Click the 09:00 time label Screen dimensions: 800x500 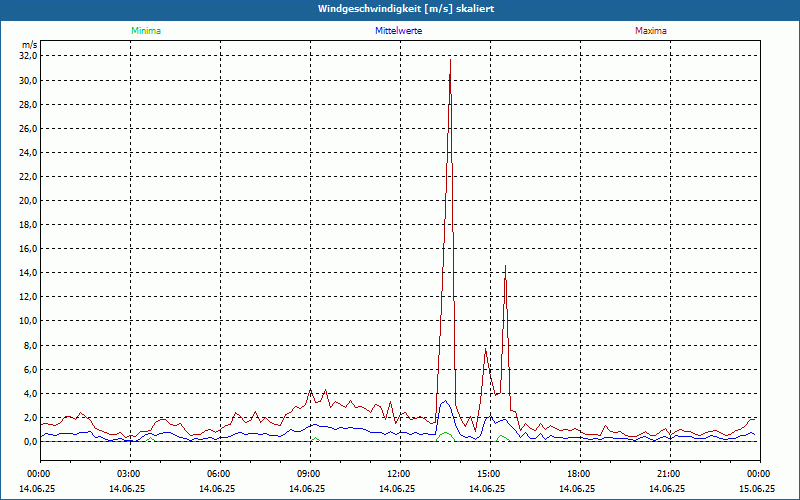click(311, 474)
